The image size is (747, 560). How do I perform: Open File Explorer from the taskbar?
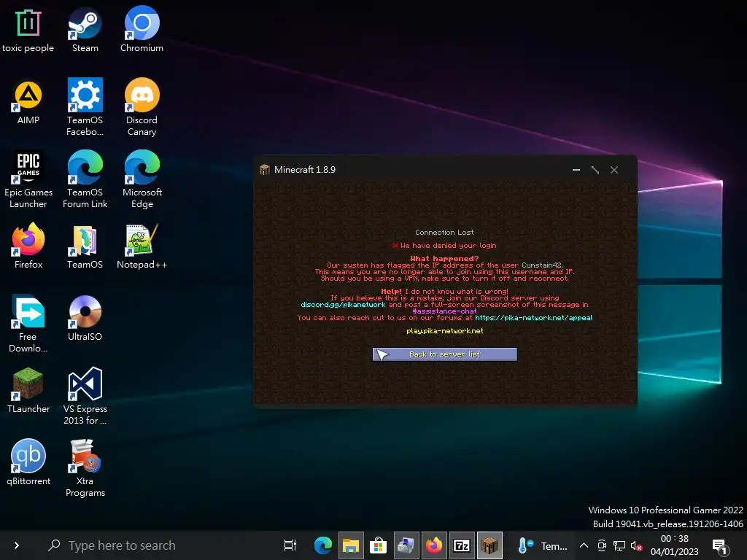351,545
